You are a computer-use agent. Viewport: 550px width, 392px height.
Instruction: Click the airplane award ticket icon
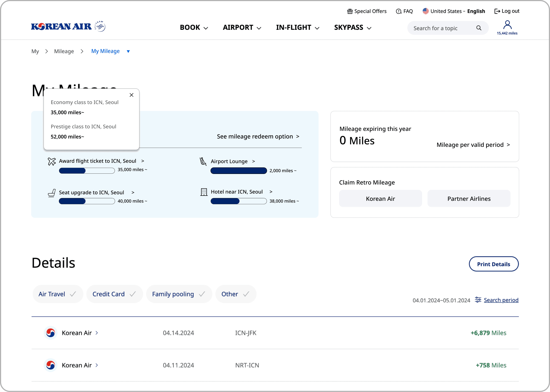tap(51, 162)
